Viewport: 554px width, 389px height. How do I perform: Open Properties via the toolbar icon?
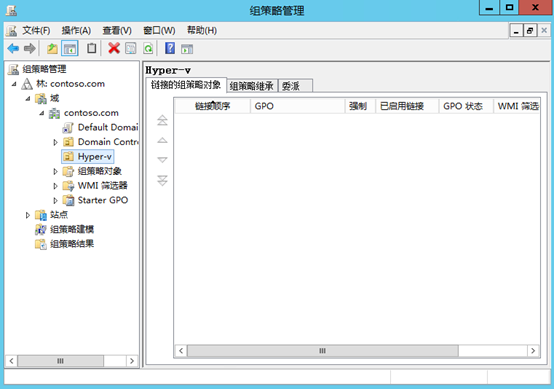tap(131, 48)
